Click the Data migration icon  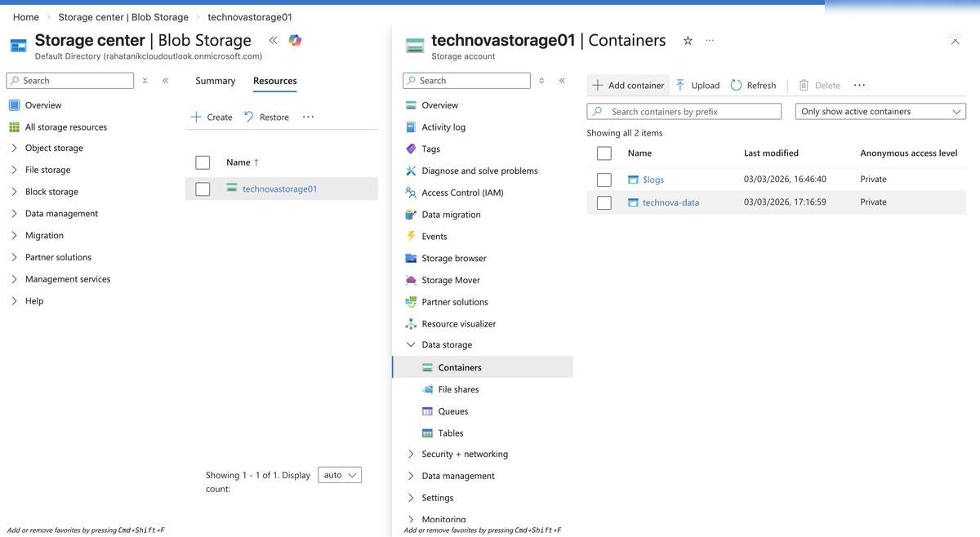[411, 215]
